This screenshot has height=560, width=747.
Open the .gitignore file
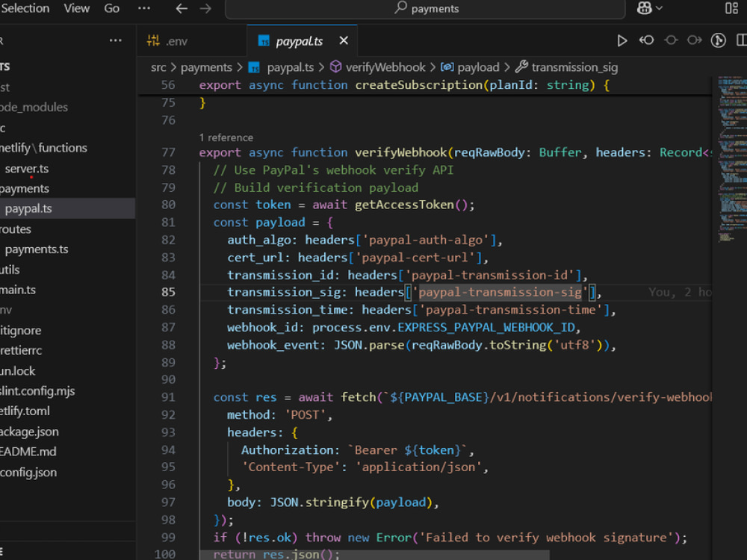click(x=20, y=330)
